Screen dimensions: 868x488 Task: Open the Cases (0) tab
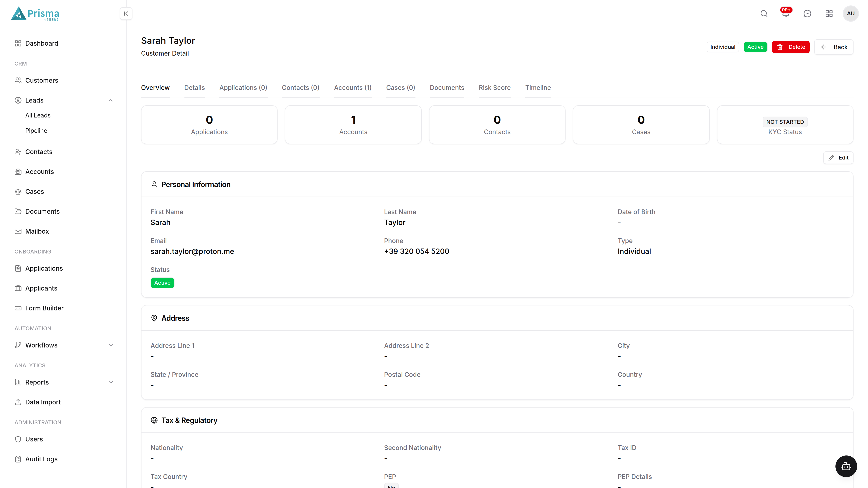(x=400, y=88)
